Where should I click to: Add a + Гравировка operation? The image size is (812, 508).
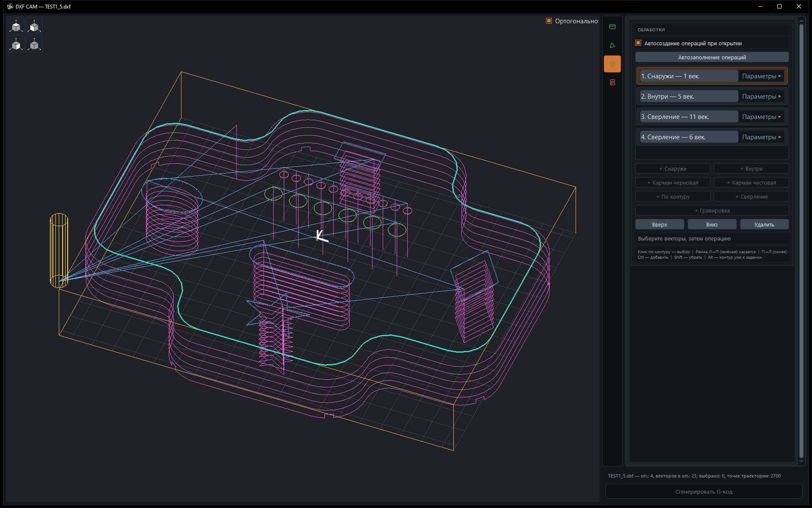[x=712, y=210]
